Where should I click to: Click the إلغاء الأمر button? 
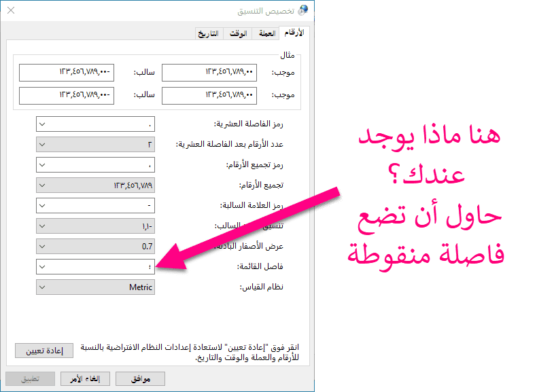(85, 378)
